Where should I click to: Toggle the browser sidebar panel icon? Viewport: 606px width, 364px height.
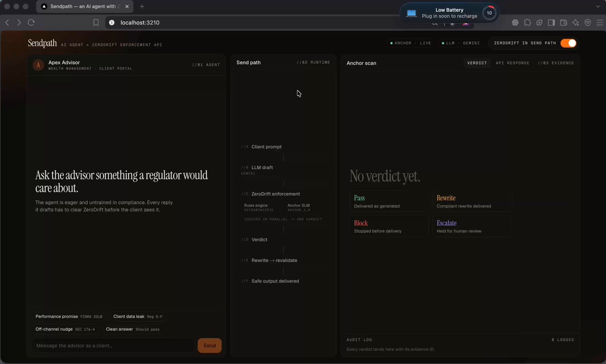[x=551, y=23]
